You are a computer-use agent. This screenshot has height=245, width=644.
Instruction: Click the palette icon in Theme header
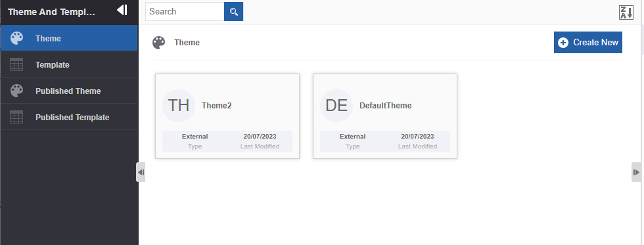158,43
